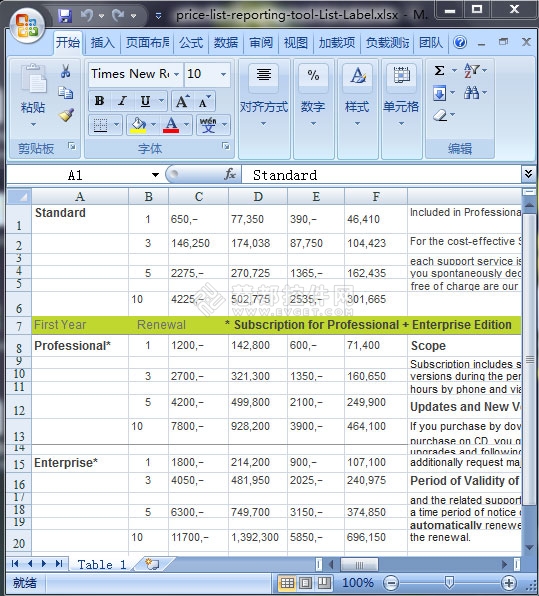Click the insert function fx icon
539x596 pixels.
pyautogui.click(x=230, y=174)
